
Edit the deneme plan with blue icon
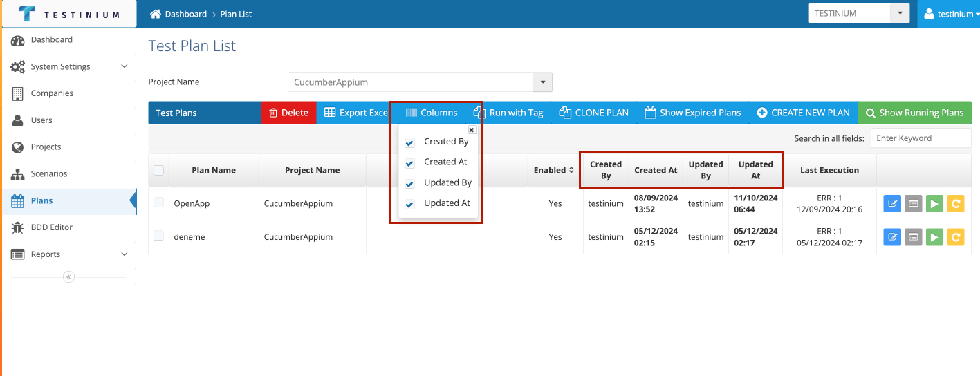point(893,237)
